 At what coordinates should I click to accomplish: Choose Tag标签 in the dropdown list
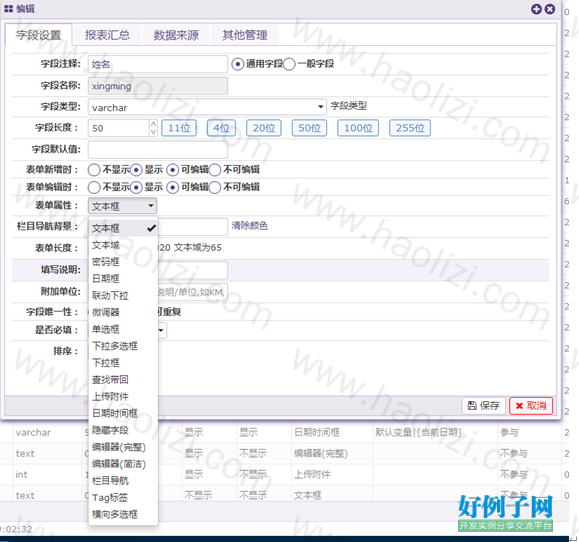coord(123,497)
